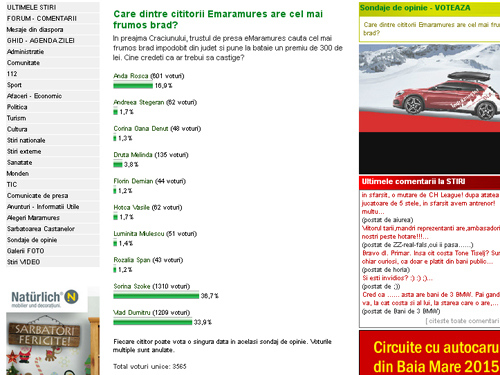The image size is (500, 375).
Task: Go to FORUM - COMENTARII section
Action: click(42, 18)
